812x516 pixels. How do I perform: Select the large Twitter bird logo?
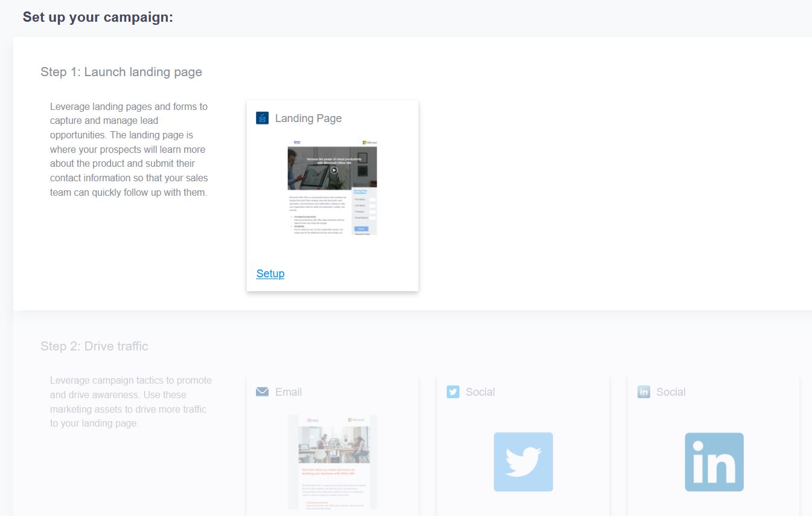coord(523,462)
